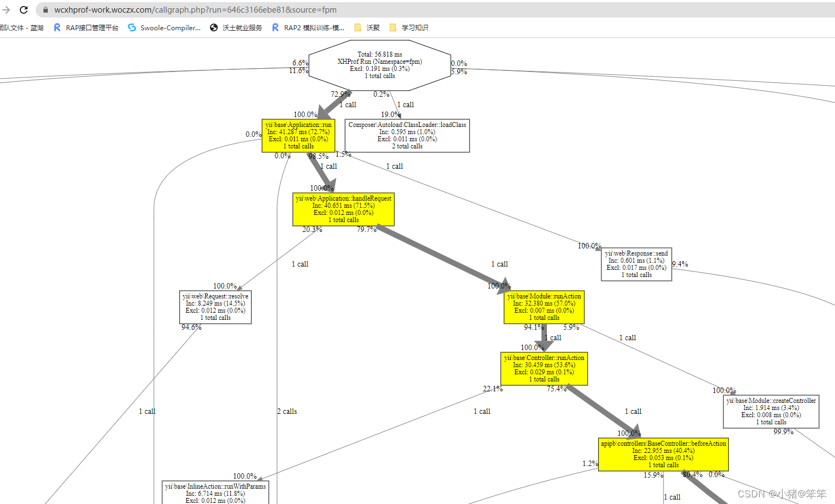
Task: Click the '22.1%' edge percentage label
Action: (493, 389)
